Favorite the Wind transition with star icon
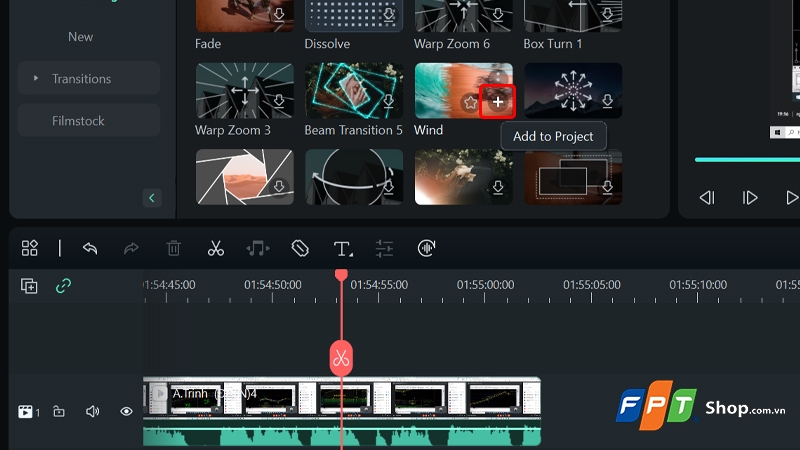800x450 pixels. pyautogui.click(x=470, y=102)
